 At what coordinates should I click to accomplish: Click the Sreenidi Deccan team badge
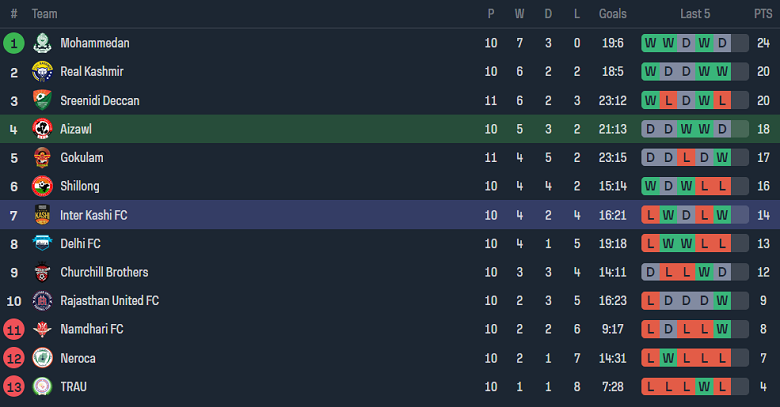pyautogui.click(x=42, y=101)
